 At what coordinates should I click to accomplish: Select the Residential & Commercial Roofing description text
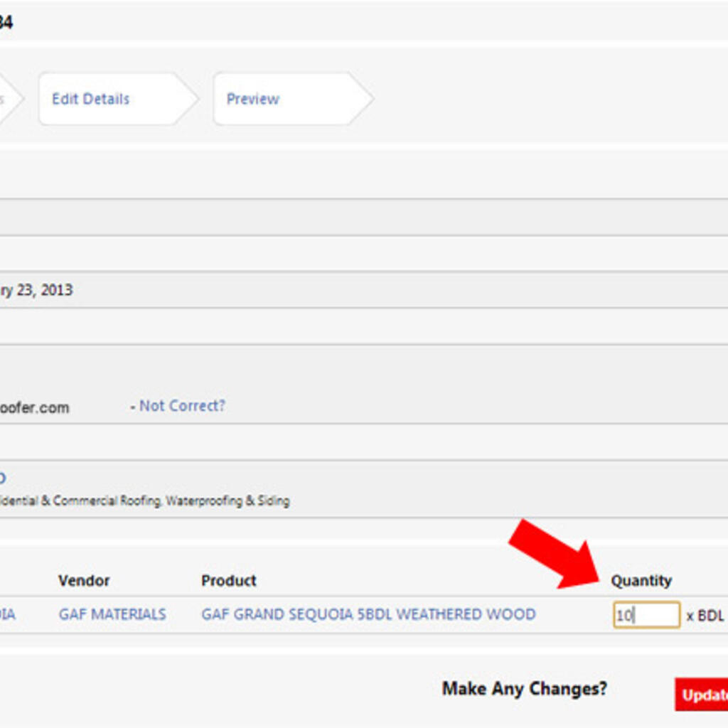point(144,500)
